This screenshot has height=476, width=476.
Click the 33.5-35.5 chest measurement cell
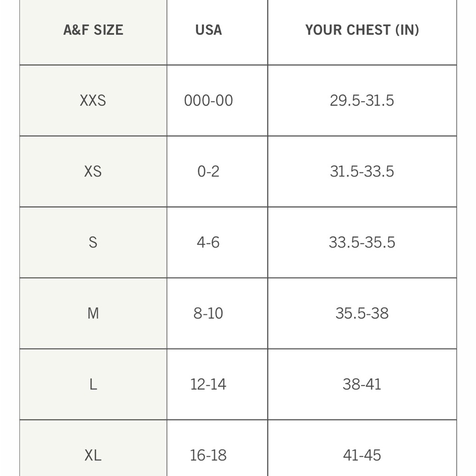click(x=362, y=242)
